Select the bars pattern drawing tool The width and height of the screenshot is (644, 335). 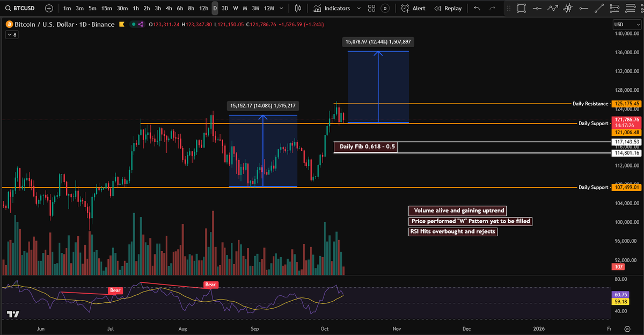pyautogui.click(x=568, y=8)
